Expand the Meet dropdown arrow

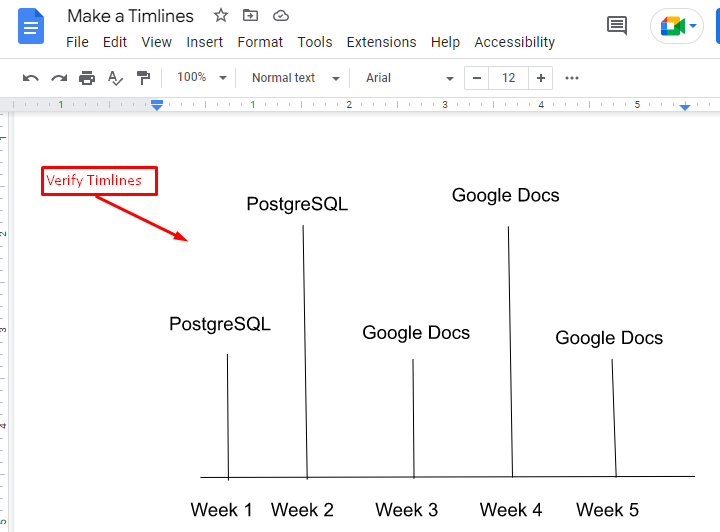[x=693, y=26]
